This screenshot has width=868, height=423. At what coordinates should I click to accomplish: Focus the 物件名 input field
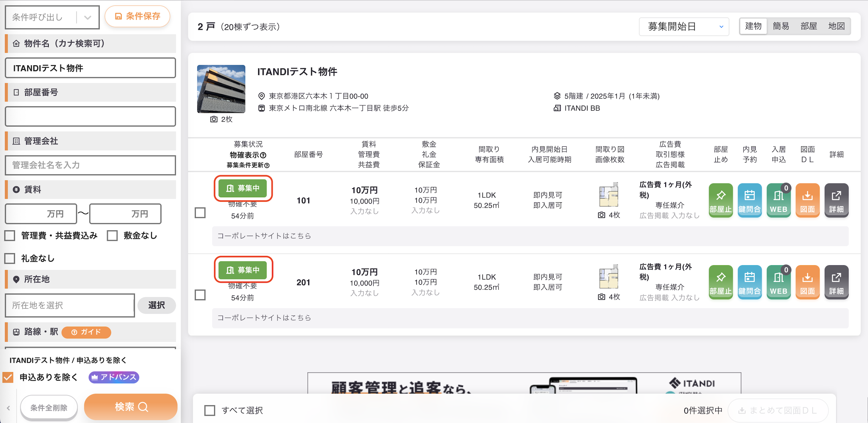[90, 68]
